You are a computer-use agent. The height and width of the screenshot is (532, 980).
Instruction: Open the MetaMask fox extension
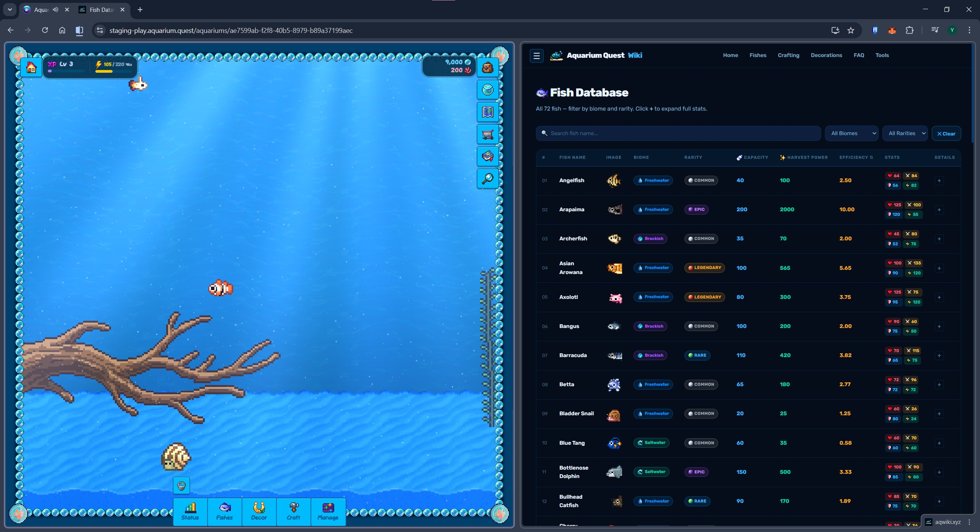coord(892,30)
